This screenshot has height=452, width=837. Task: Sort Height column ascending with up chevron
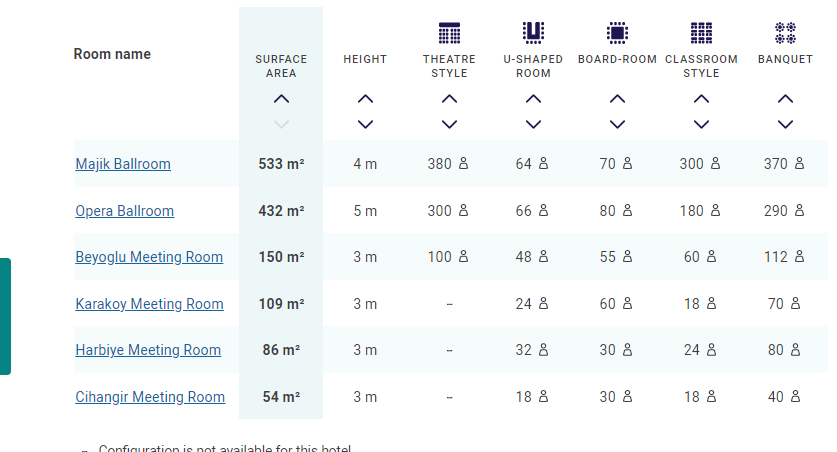click(365, 99)
